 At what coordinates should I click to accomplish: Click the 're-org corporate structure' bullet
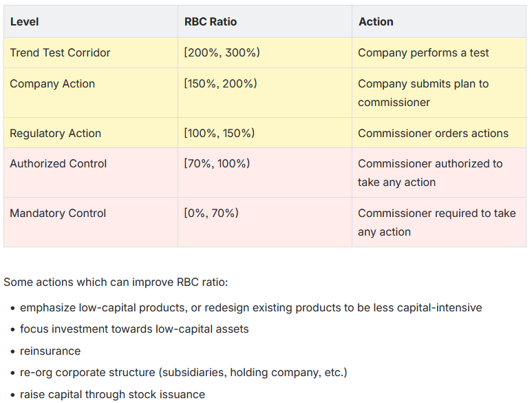[x=183, y=373]
